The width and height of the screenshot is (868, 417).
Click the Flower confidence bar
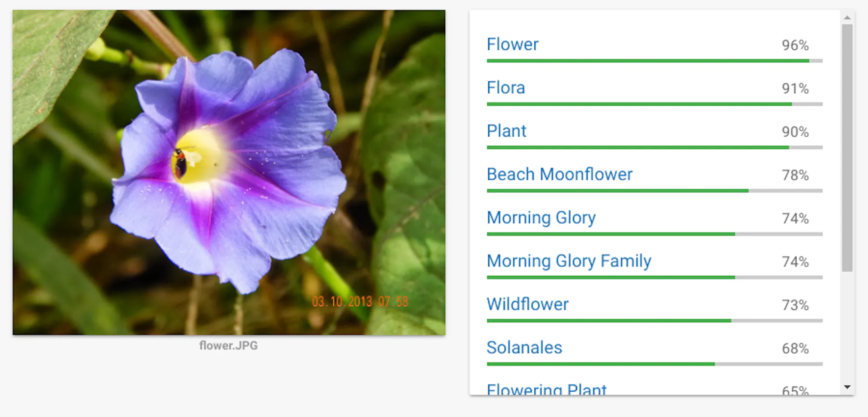[x=655, y=61]
